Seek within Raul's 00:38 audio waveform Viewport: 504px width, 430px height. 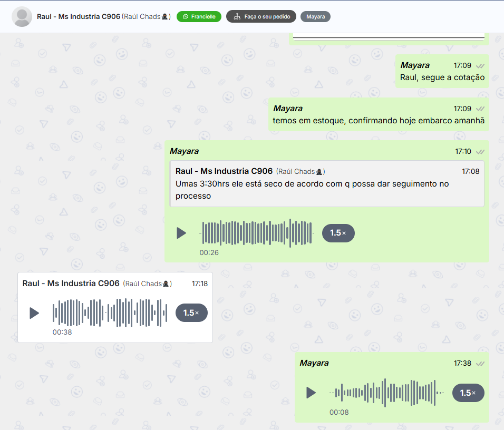[x=110, y=313]
